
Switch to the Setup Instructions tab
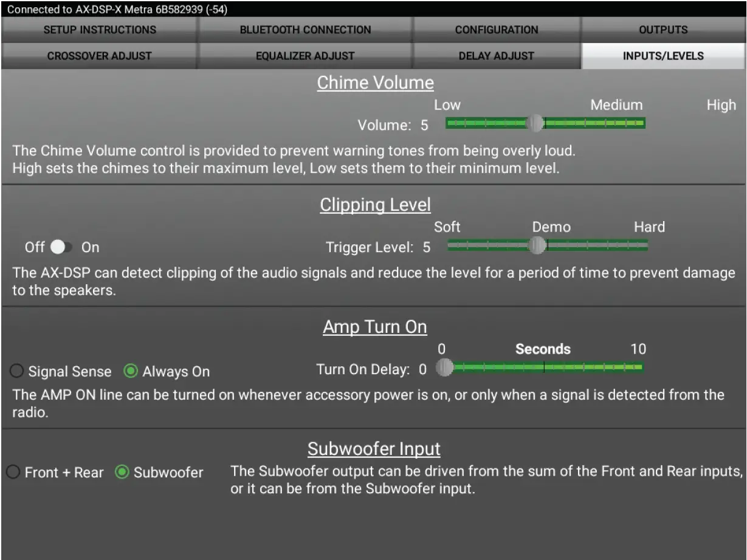click(100, 29)
